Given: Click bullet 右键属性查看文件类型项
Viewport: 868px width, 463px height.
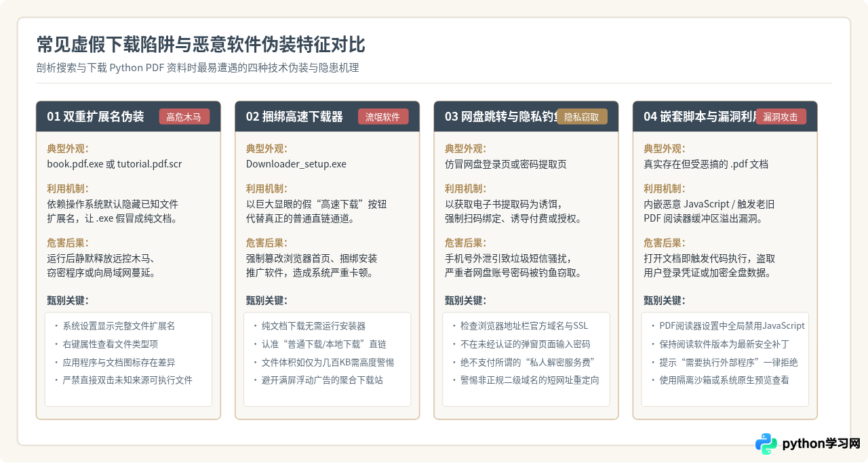Looking at the screenshot, I should tap(110, 344).
